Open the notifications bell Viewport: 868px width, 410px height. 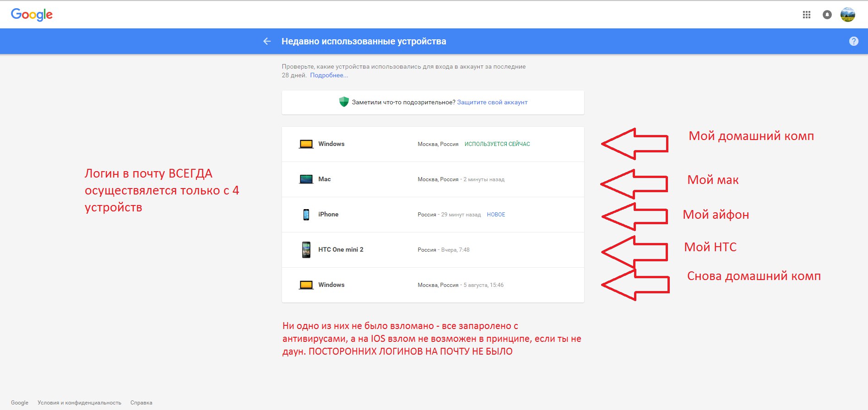tap(827, 15)
